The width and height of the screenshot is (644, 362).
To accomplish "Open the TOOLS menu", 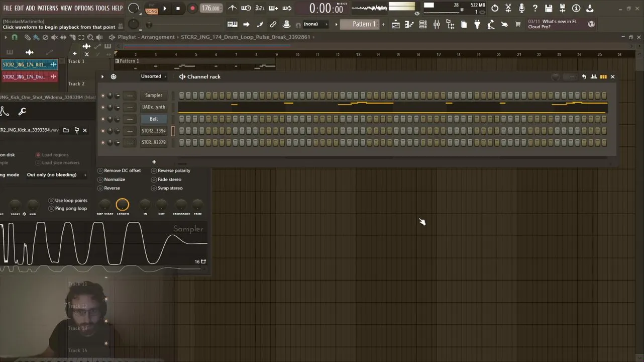I will (102, 8).
